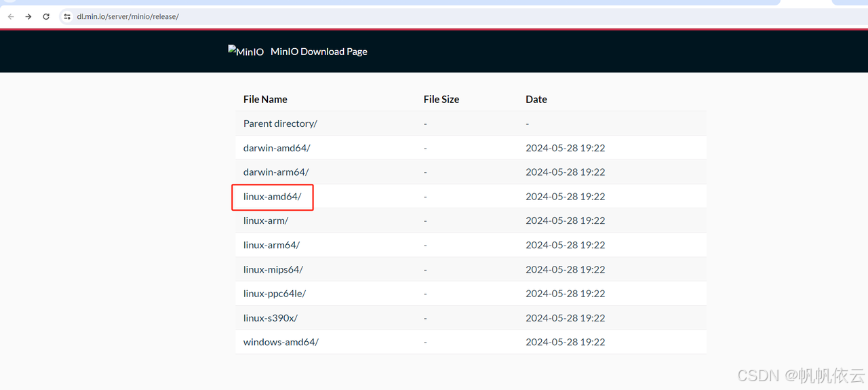
Task: Select the date in linux-arm/ row
Action: (566, 220)
